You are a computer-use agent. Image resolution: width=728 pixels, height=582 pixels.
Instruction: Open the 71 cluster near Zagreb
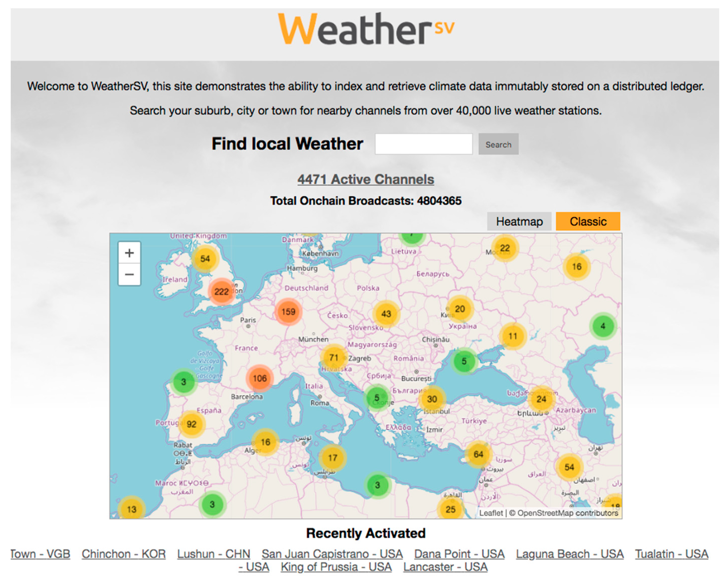[334, 357]
